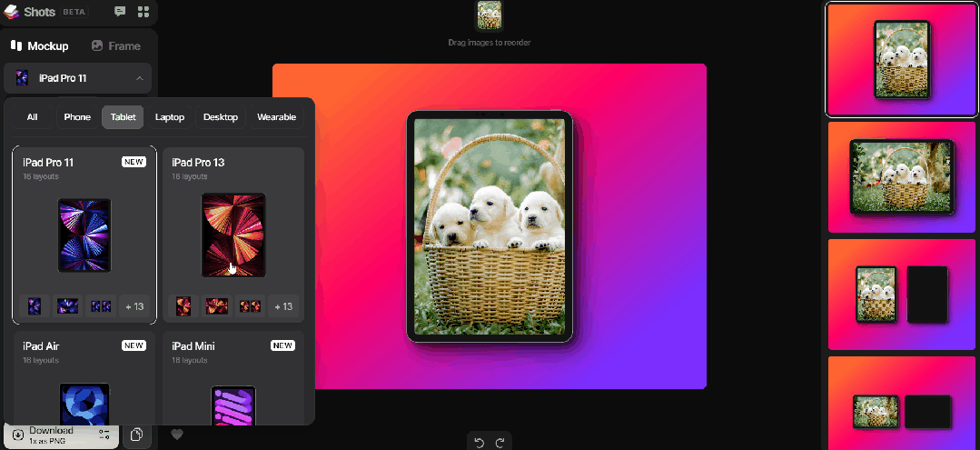
Task: Select the two landscape iPads layout preview
Action: (x=901, y=403)
